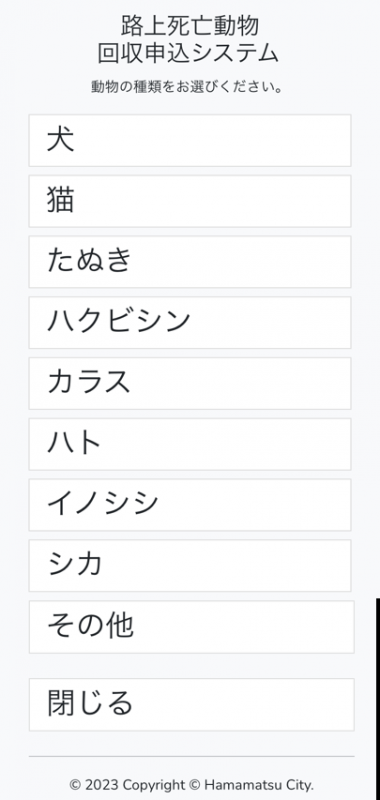This screenshot has height=800, width=380.
Task: Select the カラス (crow) option
Action: click(190, 383)
